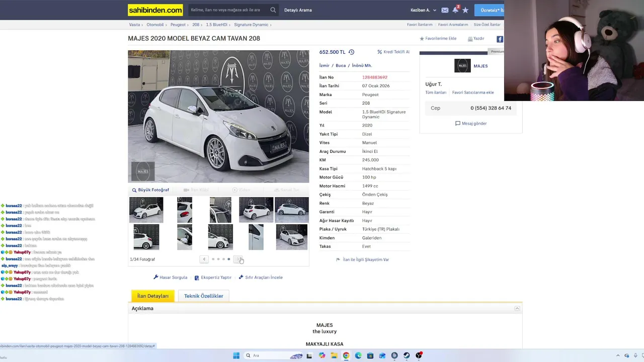Select thumbnail showing glass roof
Screen dimensions: 644x362
point(220,210)
